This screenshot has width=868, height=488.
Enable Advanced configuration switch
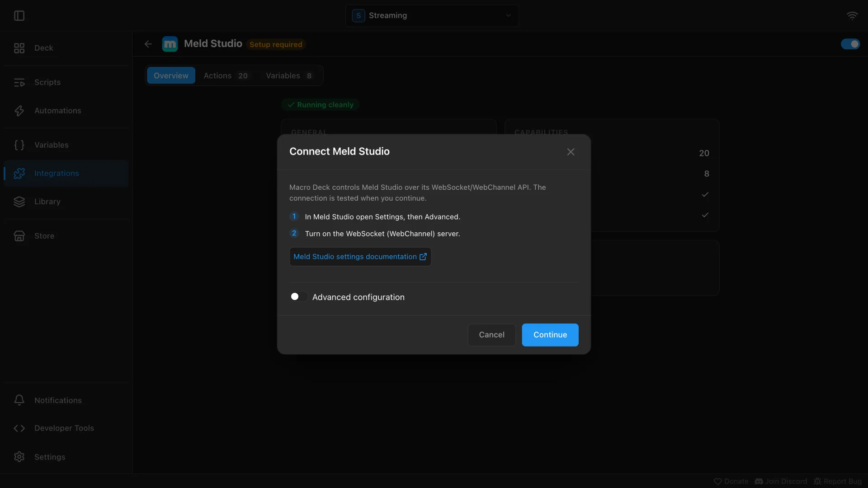(x=298, y=297)
